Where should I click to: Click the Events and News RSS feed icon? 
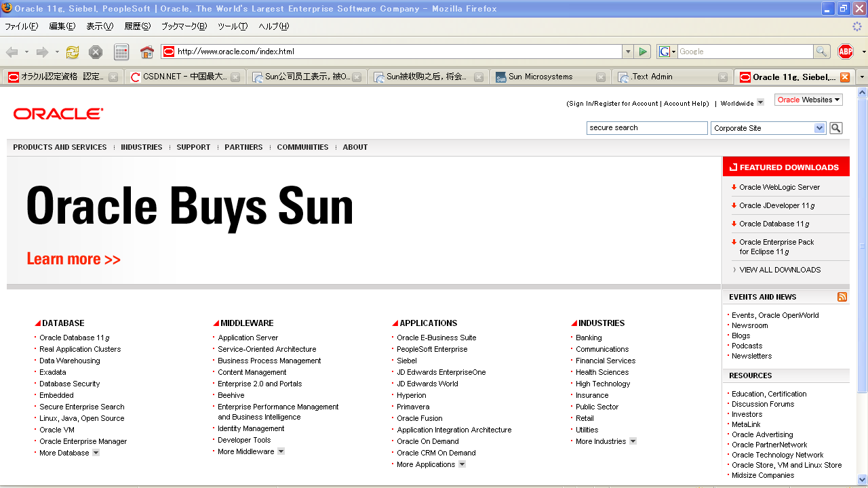[x=842, y=297]
